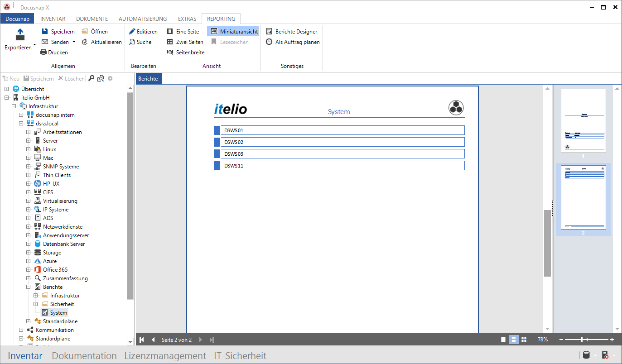622x364 pixels.
Task: Click the Datenbank Server cylinder icon
Action: pos(38,244)
